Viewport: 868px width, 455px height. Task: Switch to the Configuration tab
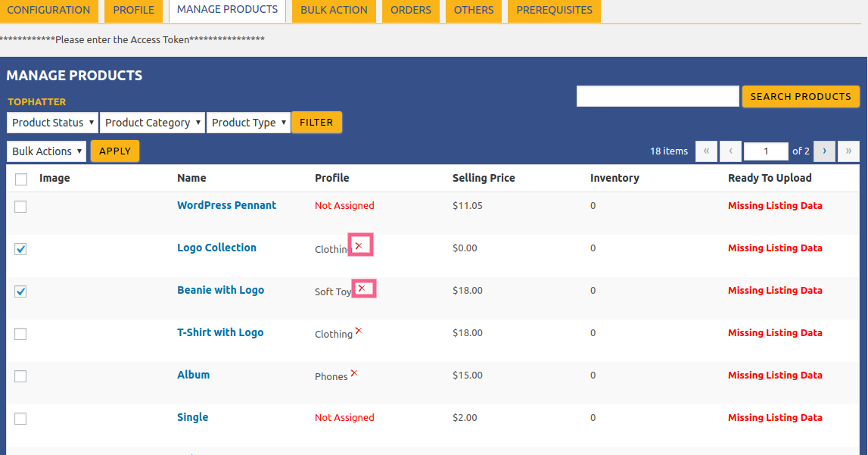[x=48, y=11]
